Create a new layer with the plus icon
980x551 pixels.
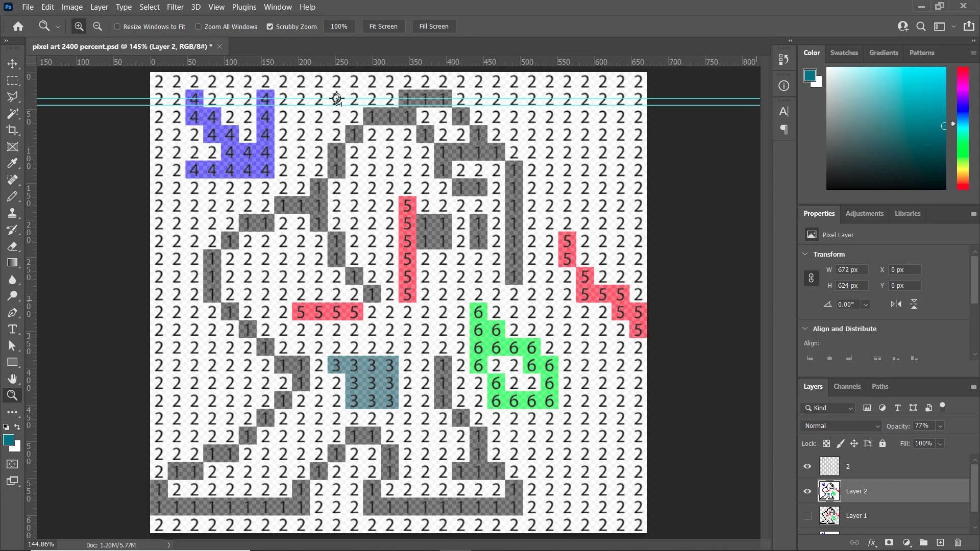click(940, 542)
